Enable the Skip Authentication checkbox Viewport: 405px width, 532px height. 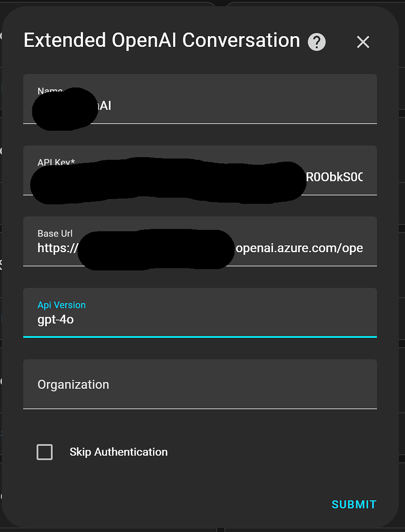click(x=45, y=452)
